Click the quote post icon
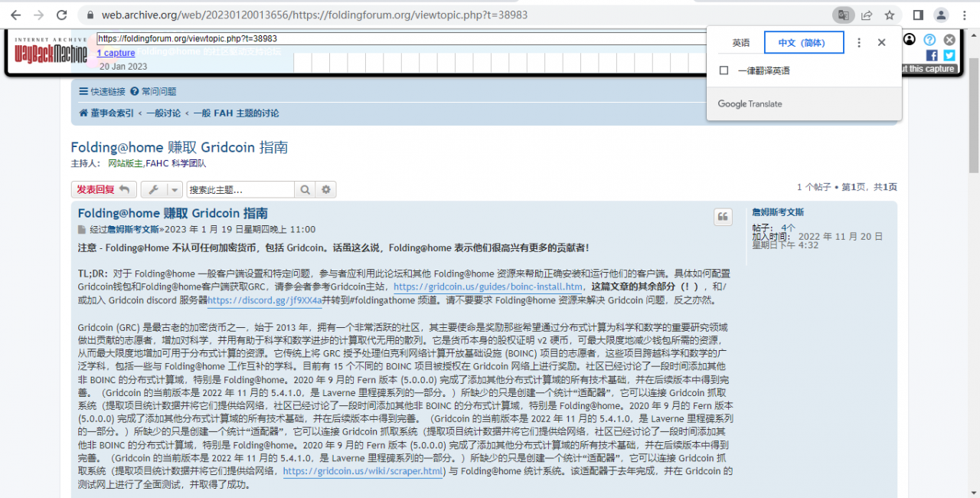Viewport: 980px width, 498px height. (x=723, y=217)
